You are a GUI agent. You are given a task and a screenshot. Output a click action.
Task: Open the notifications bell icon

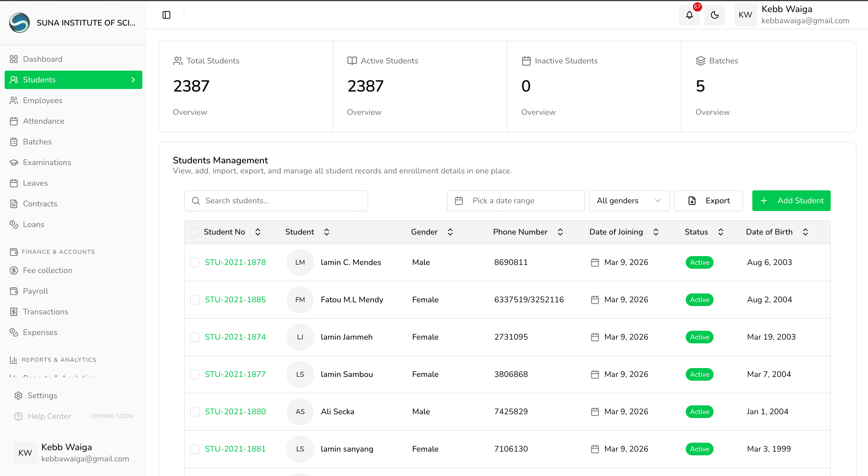click(689, 15)
